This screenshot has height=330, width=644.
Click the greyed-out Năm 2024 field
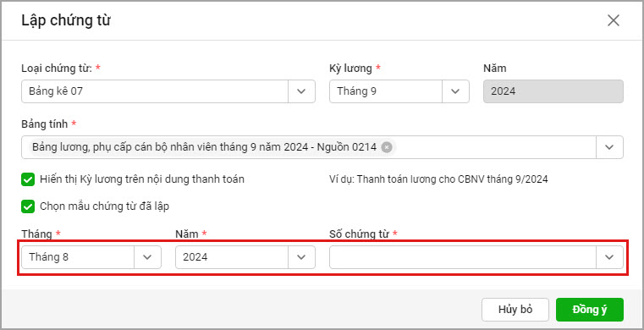point(553,91)
